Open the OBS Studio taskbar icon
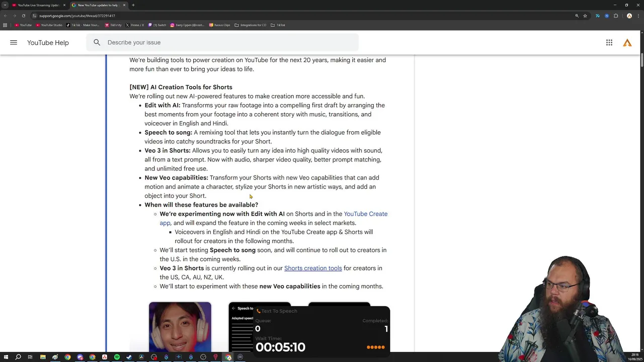644x362 pixels. [203, 357]
